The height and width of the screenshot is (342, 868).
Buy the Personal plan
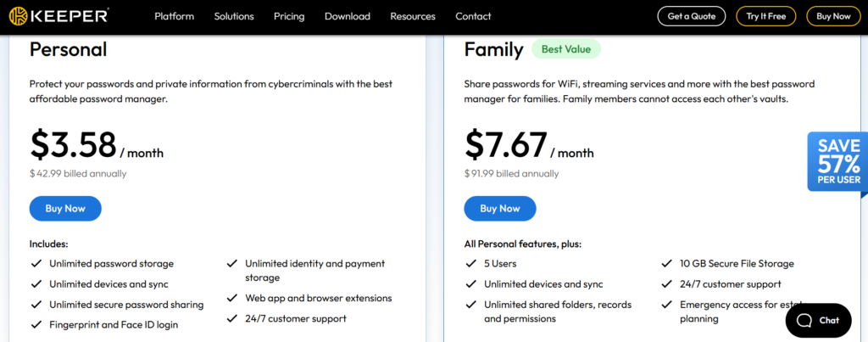(x=65, y=209)
